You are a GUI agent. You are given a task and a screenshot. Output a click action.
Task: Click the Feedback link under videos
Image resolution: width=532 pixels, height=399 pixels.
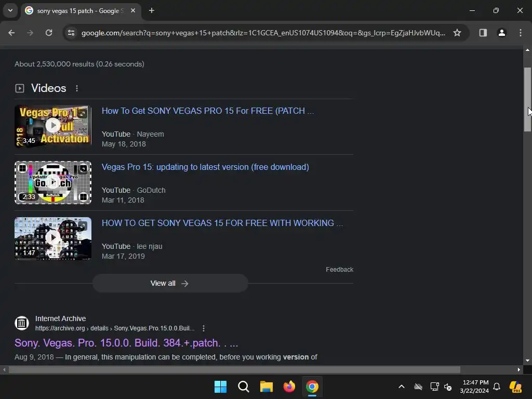click(x=339, y=270)
